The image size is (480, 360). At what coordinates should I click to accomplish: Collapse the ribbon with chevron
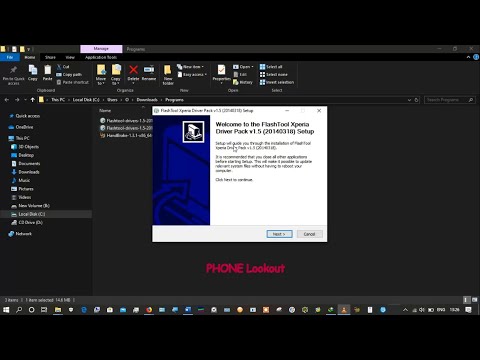468,57
